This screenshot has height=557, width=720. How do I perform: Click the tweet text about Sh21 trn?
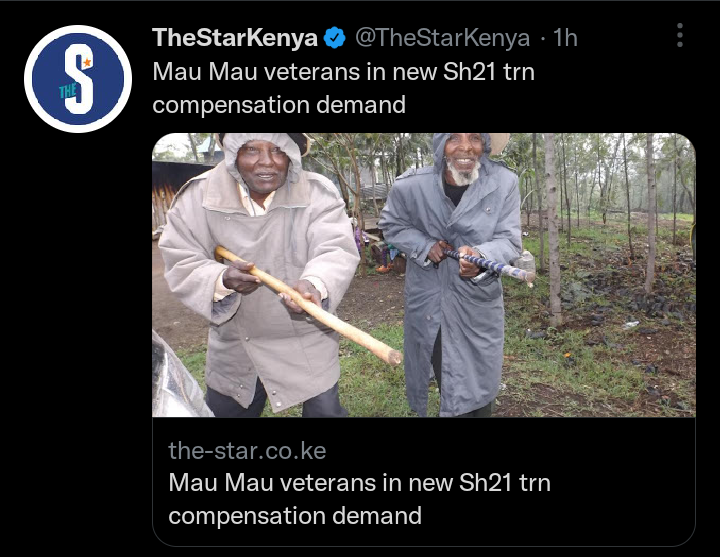tap(343, 88)
